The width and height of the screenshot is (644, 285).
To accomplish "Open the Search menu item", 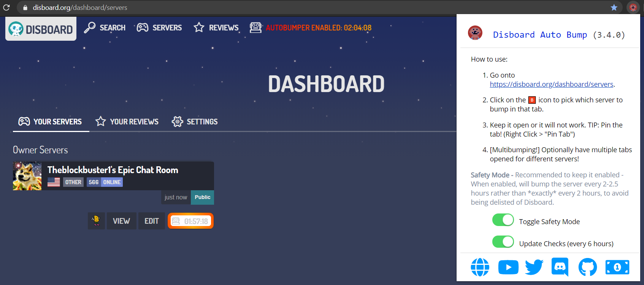I will coord(105,27).
